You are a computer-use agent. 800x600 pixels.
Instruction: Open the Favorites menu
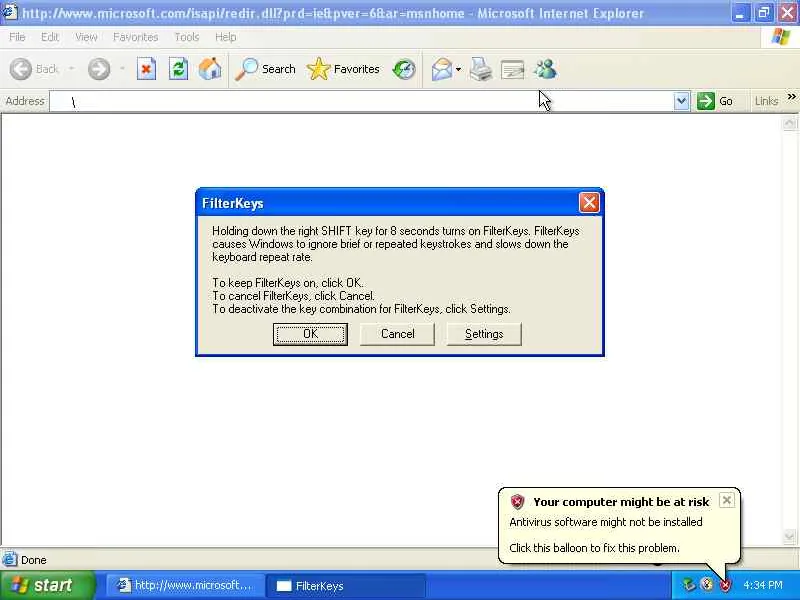(135, 37)
